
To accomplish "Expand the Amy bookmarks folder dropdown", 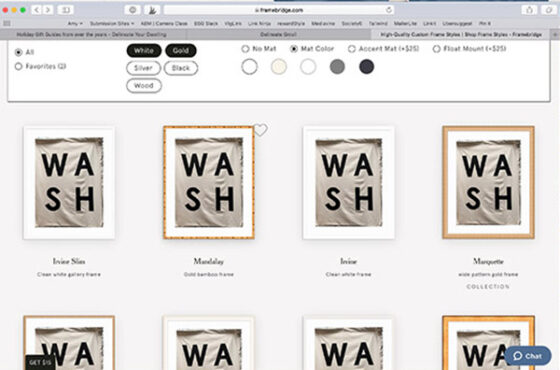I will (75, 24).
